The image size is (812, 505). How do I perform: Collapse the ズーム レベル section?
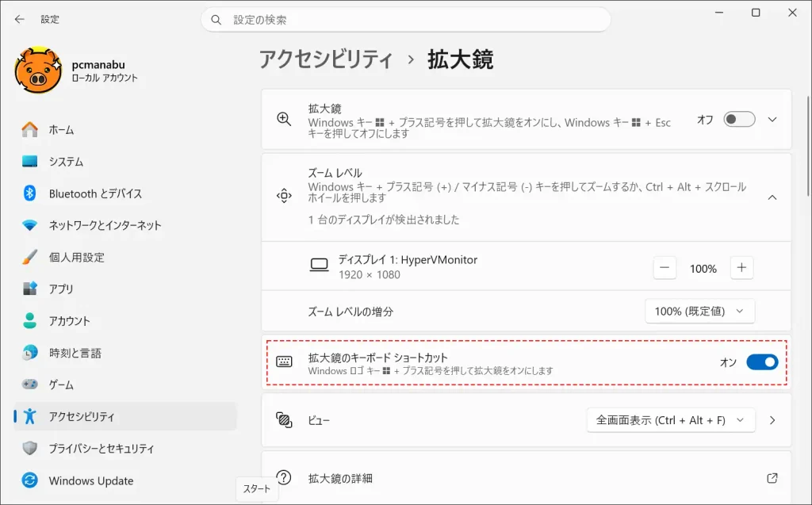772,197
